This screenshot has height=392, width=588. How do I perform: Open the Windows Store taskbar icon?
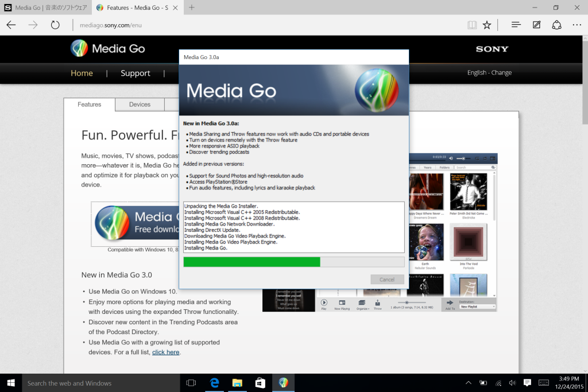click(x=260, y=383)
